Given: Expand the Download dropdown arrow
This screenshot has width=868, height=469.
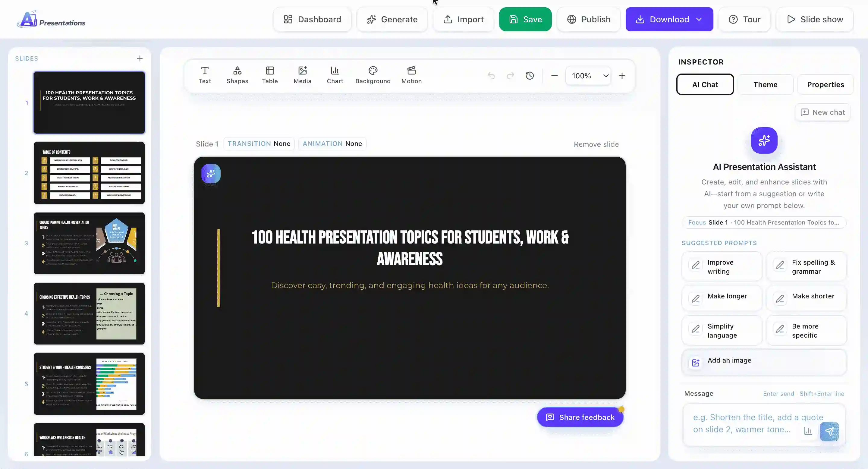Looking at the screenshot, I should coord(699,20).
